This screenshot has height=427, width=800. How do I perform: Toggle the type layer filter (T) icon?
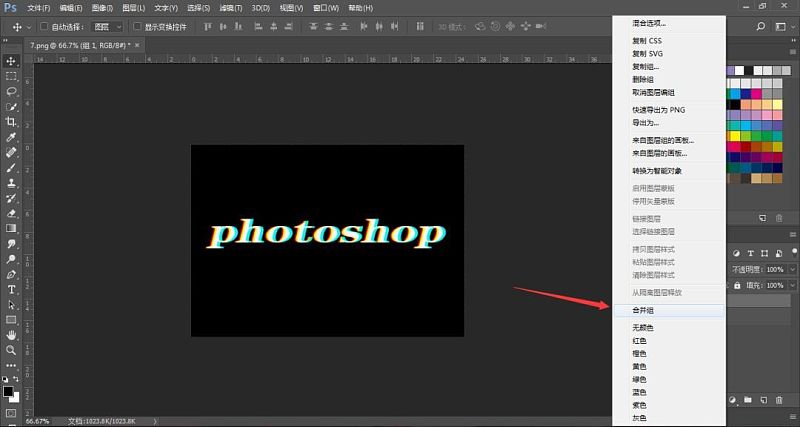tap(751, 254)
